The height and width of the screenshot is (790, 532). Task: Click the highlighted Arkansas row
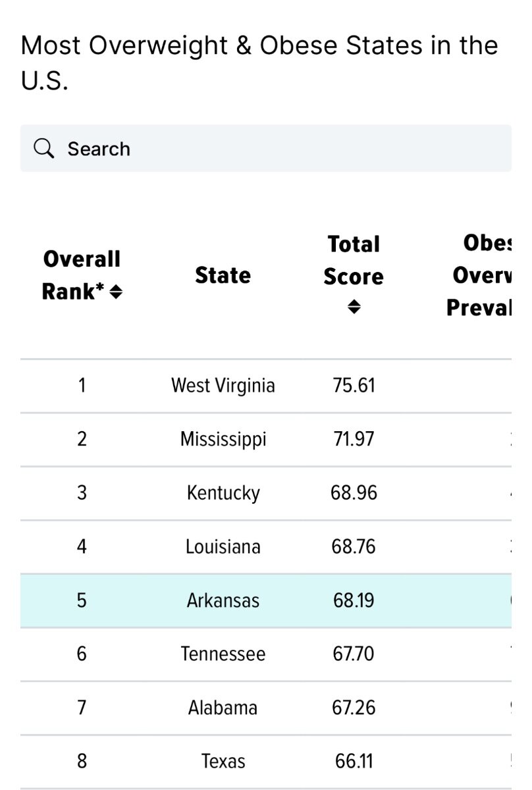(x=266, y=600)
